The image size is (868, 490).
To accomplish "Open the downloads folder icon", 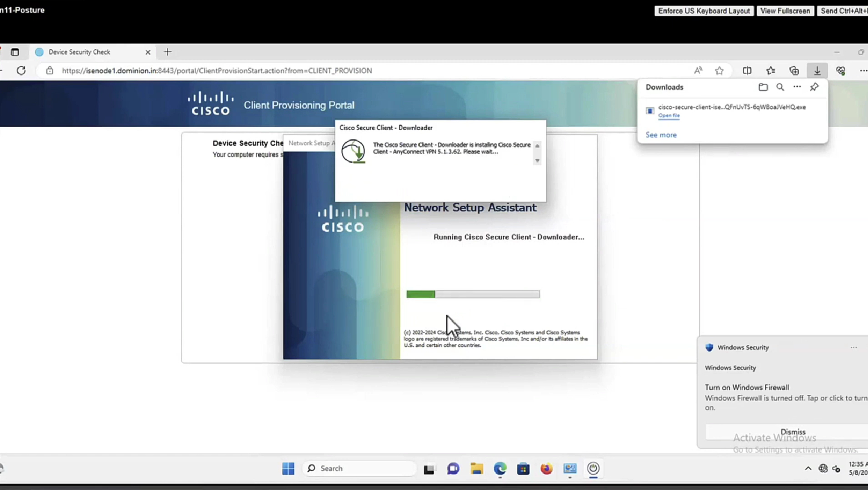I will [x=763, y=87].
